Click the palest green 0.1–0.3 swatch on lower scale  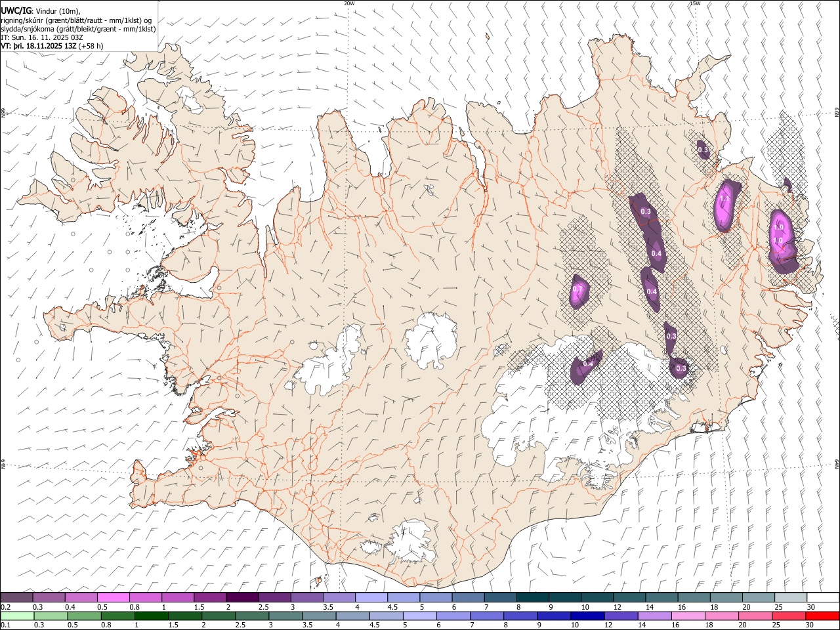[17, 616]
